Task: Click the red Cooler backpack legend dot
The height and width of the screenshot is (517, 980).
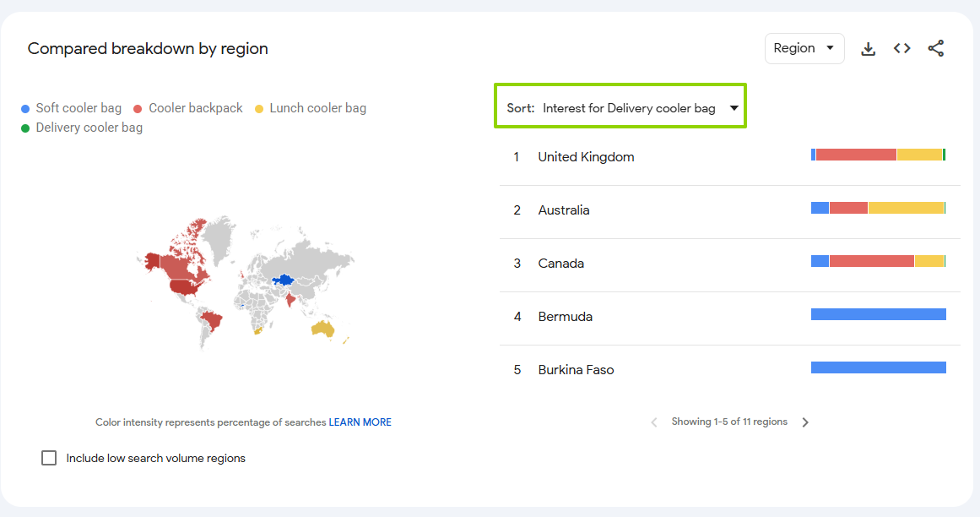Action: pyautogui.click(x=138, y=109)
